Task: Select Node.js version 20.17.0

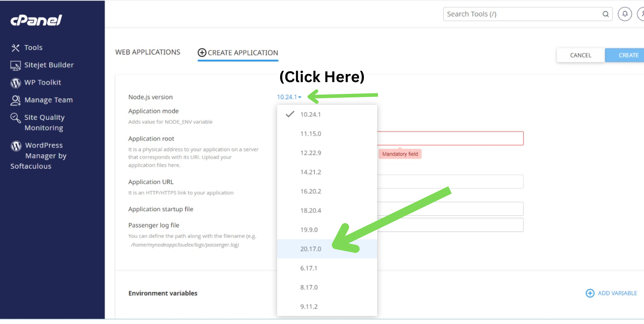Action: (311, 249)
